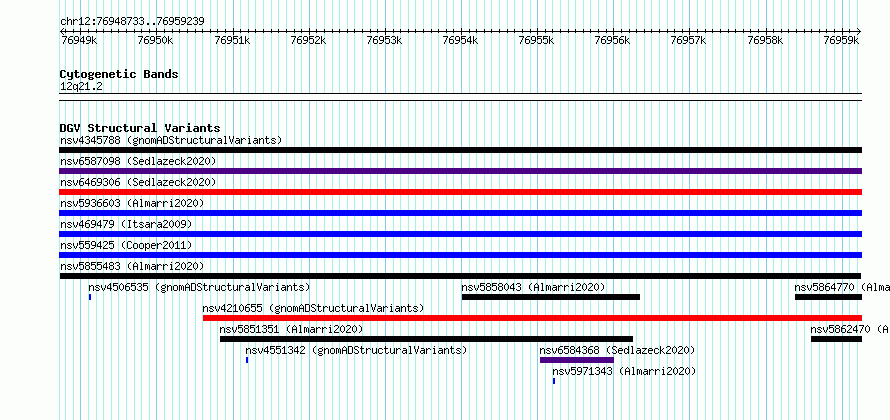Select the purple bar for nsv6587098
The height and width of the screenshot is (420, 890).
tap(460, 171)
